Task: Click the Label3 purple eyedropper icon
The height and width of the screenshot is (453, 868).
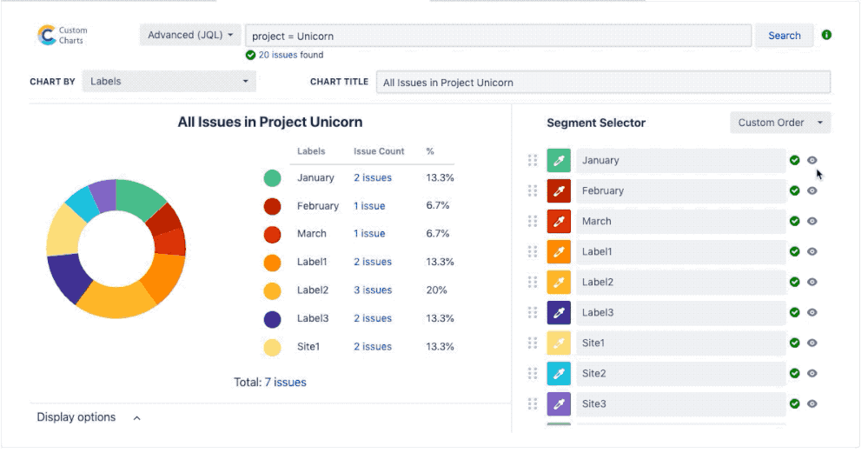Action: [x=559, y=313]
